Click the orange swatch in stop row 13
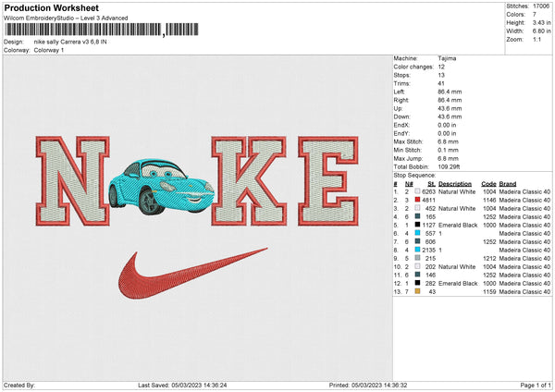Screen dimensions: 555x392 (x=418, y=291)
